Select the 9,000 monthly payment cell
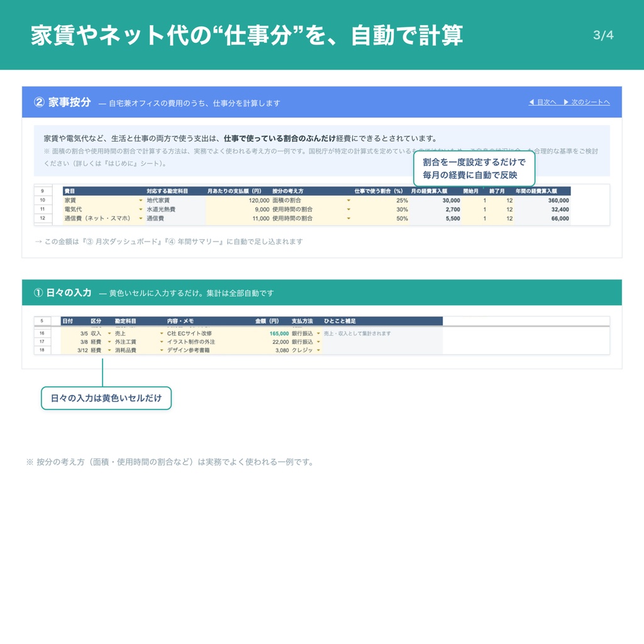This screenshot has height=644, width=644. (238, 209)
